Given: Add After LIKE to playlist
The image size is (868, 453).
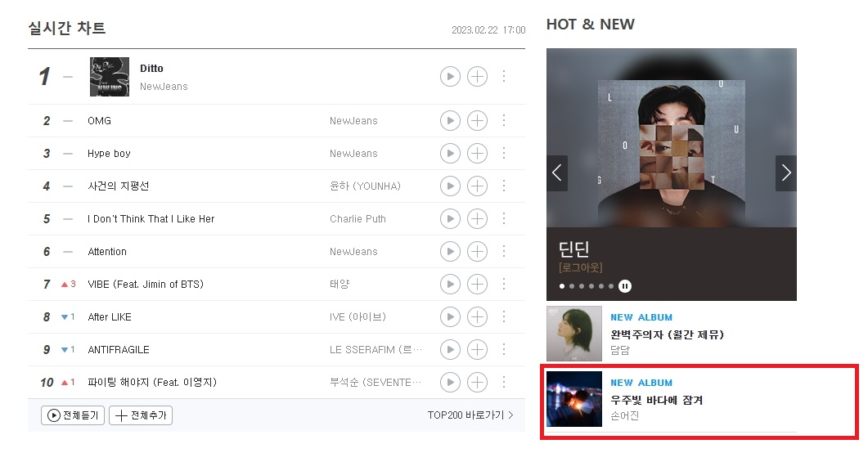Looking at the screenshot, I should pyautogui.click(x=477, y=317).
